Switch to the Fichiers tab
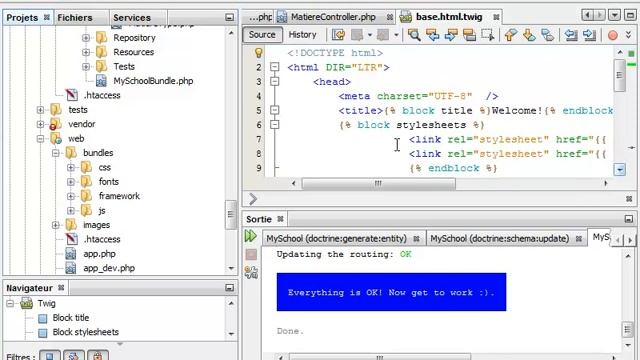This screenshot has height=360, width=640. (75, 18)
